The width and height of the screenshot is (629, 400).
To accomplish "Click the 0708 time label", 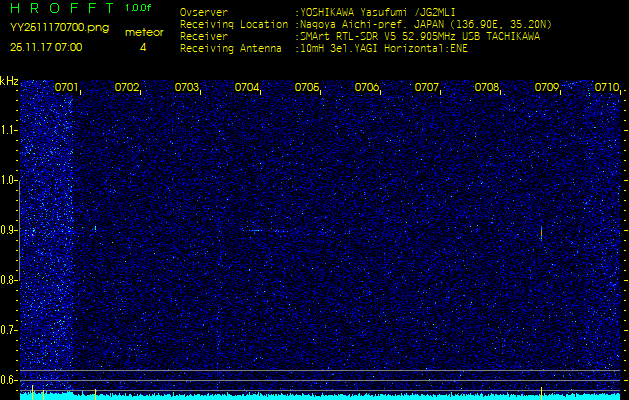I will tap(487, 87).
